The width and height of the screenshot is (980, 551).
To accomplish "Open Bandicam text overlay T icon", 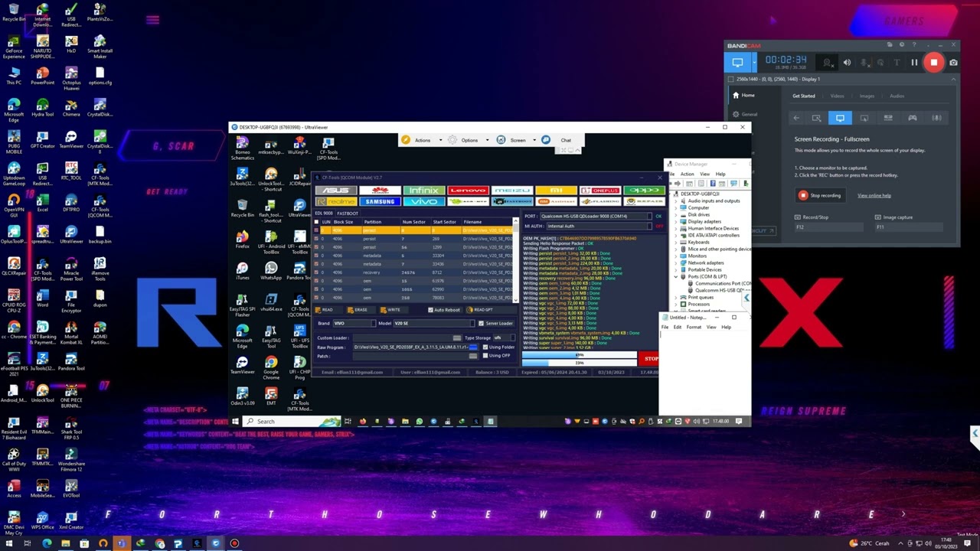I will pos(897,63).
